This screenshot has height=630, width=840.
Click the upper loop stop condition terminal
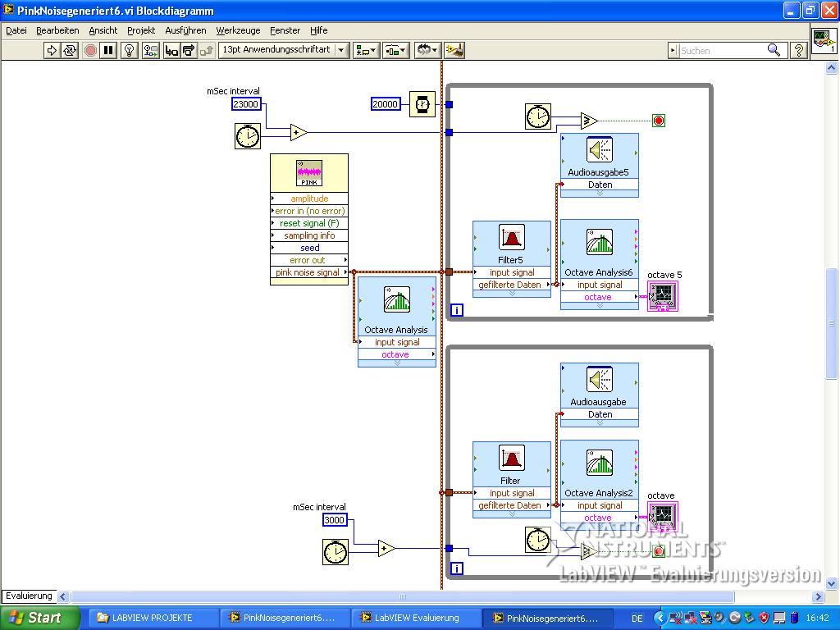(x=659, y=121)
